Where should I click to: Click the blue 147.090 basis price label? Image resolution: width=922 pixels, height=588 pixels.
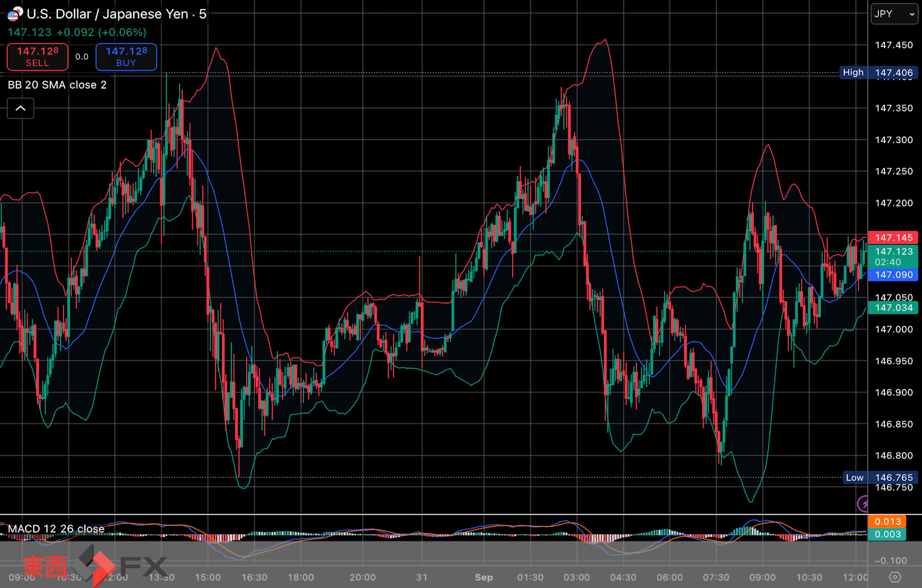(893, 275)
